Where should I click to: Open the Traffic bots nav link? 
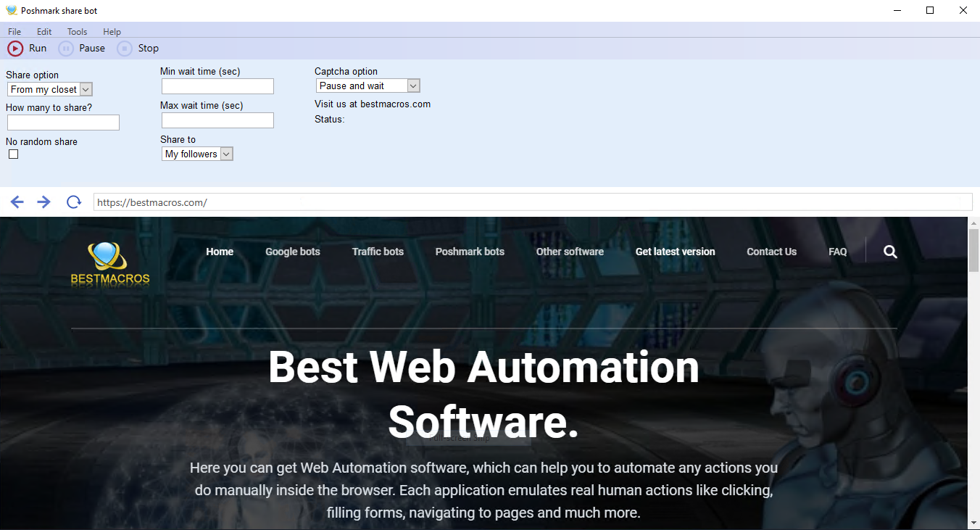click(x=378, y=252)
